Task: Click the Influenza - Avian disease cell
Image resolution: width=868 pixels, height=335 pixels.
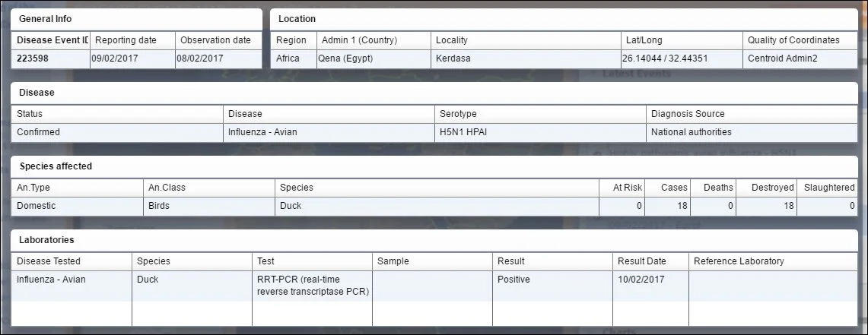Action: [x=329, y=133]
